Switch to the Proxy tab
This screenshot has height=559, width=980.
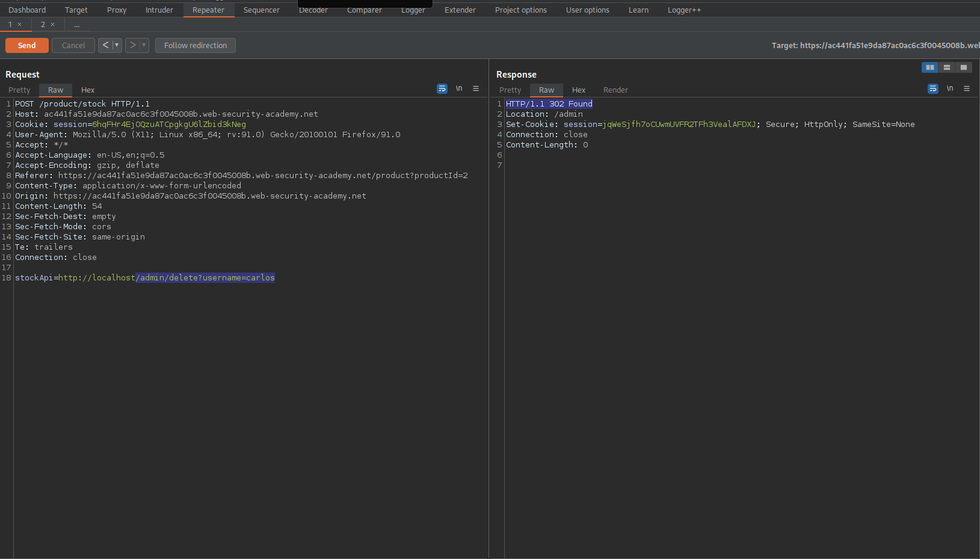(117, 10)
